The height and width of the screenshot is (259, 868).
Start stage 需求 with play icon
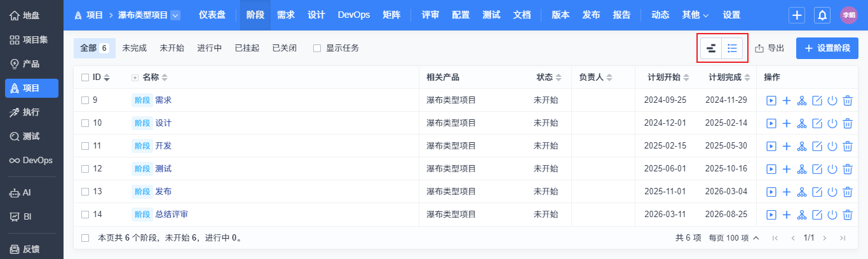pyautogui.click(x=771, y=100)
